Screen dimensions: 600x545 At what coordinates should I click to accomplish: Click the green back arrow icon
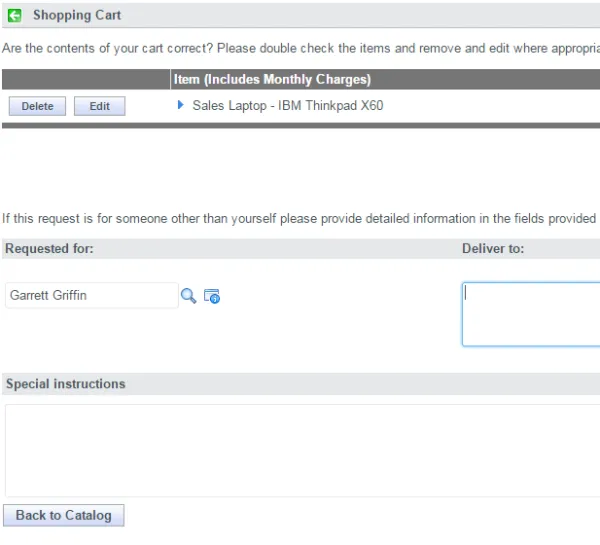point(14,15)
